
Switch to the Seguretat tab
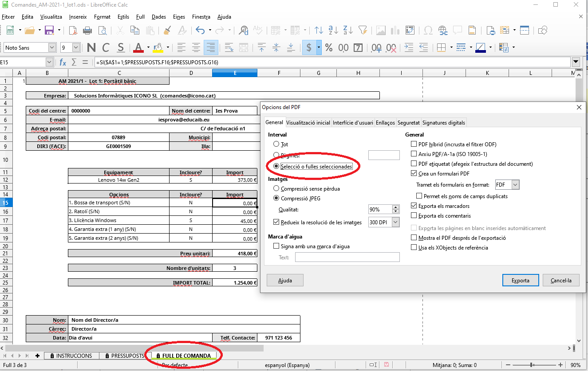[408, 123]
